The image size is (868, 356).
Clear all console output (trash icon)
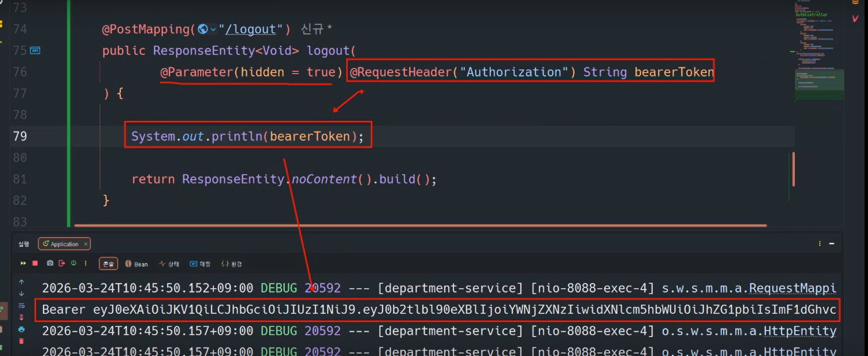coord(21,341)
